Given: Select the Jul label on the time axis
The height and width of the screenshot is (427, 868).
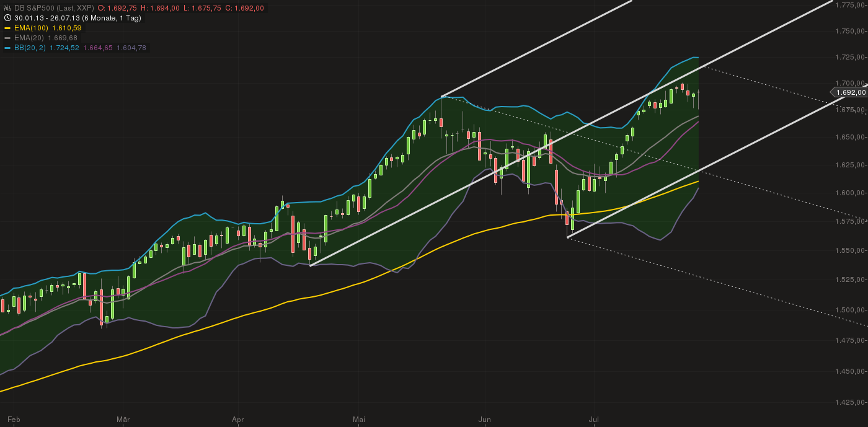Looking at the screenshot, I should click(x=595, y=420).
